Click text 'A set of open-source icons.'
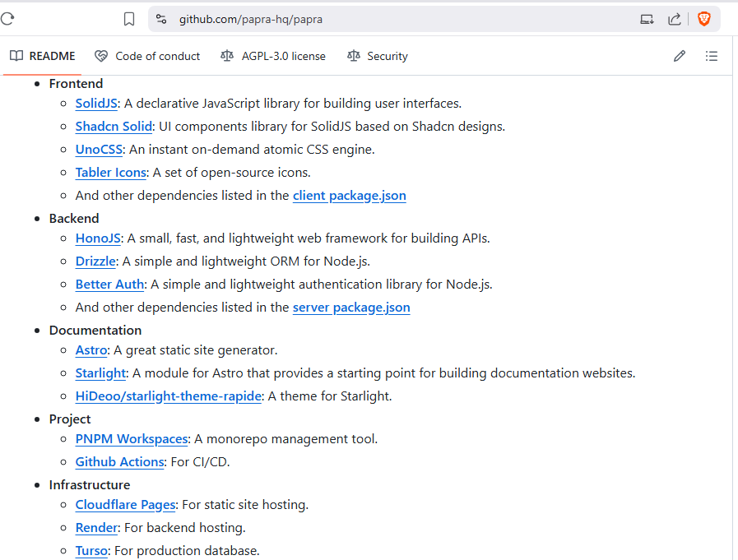738x560 pixels. pos(231,173)
